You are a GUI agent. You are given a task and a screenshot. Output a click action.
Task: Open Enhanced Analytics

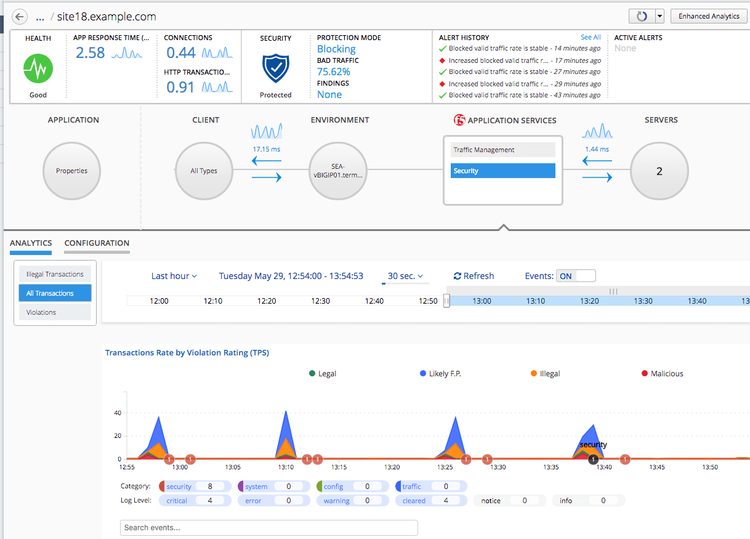click(x=708, y=16)
